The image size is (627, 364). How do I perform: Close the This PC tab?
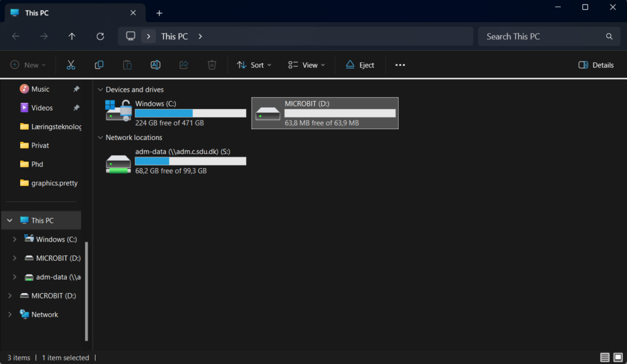(133, 13)
